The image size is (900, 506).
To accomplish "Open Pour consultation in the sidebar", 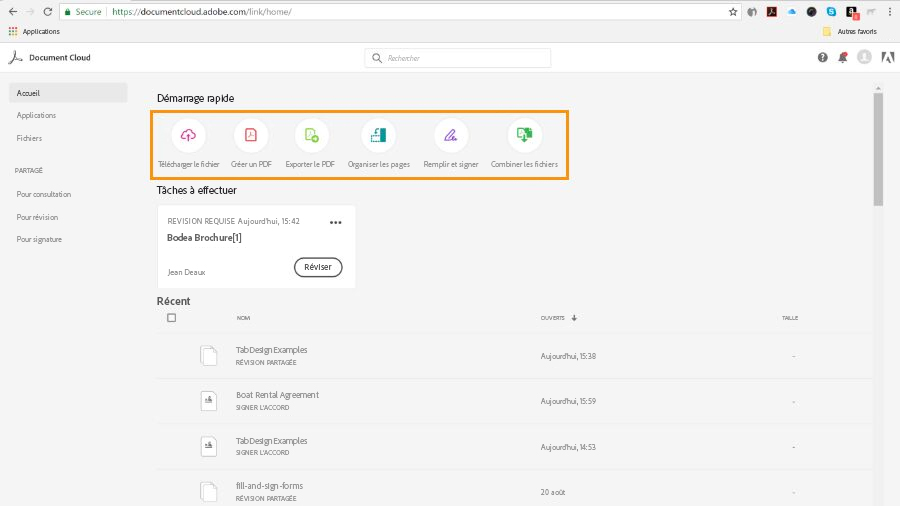I will click(44, 194).
